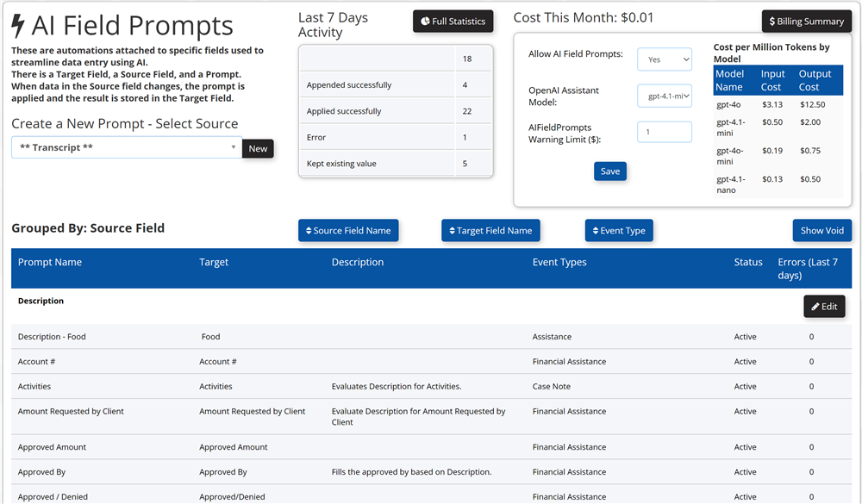Click the Food target cell
This screenshot has height=504, width=862.
coord(210,337)
